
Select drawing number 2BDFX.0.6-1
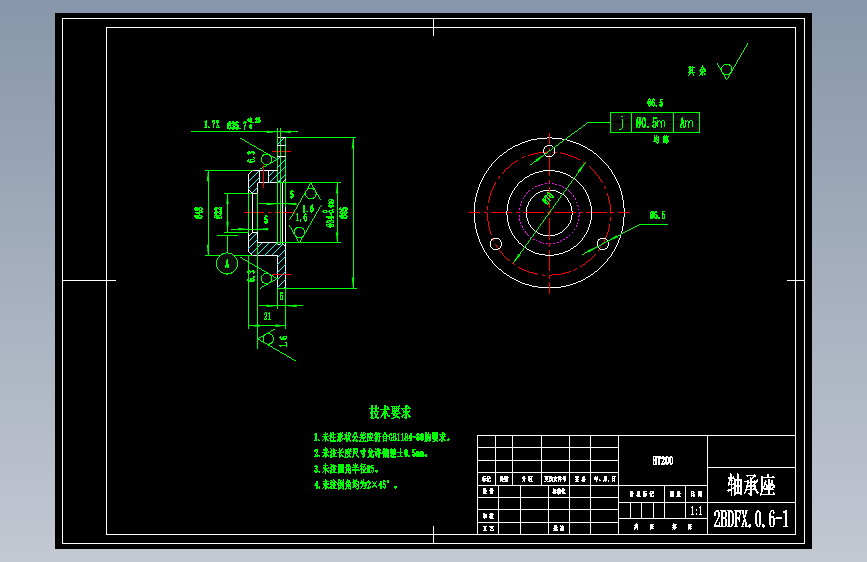[x=751, y=519]
